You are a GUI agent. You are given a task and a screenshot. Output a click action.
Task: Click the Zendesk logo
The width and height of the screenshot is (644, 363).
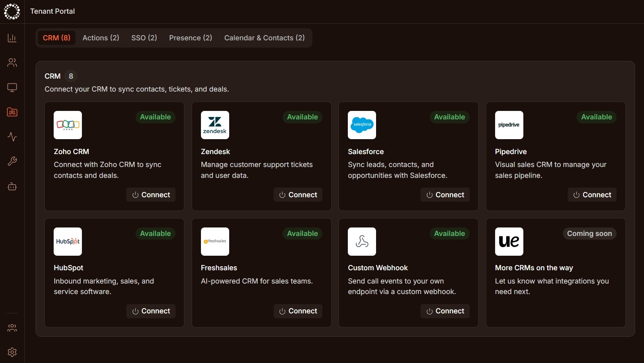click(215, 125)
